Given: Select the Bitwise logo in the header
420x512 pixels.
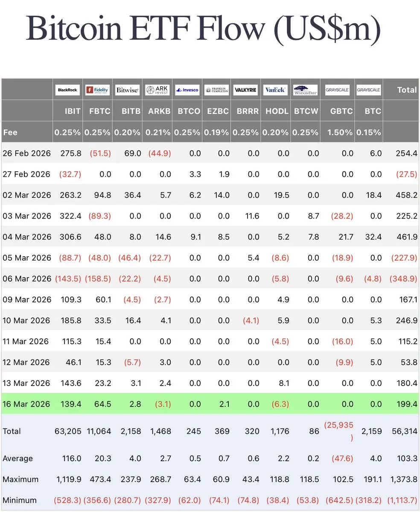Looking at the screenshot, I should click(x=127, y=90).
